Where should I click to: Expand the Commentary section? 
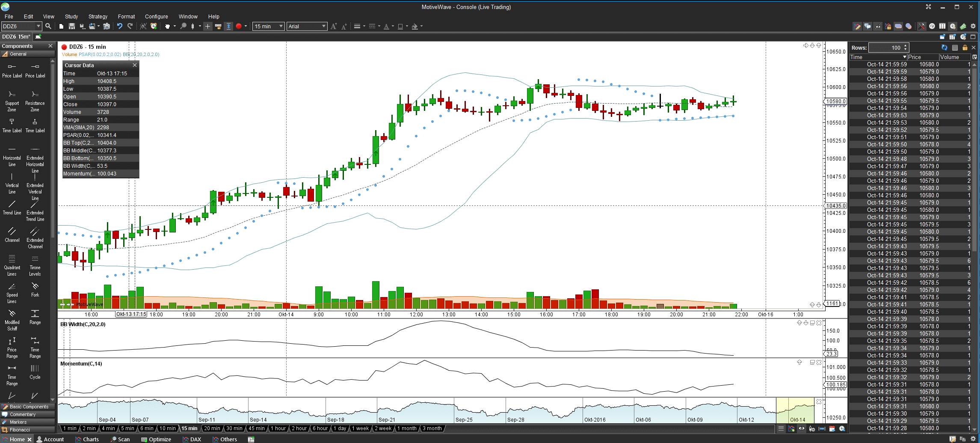tap(28, 414)
